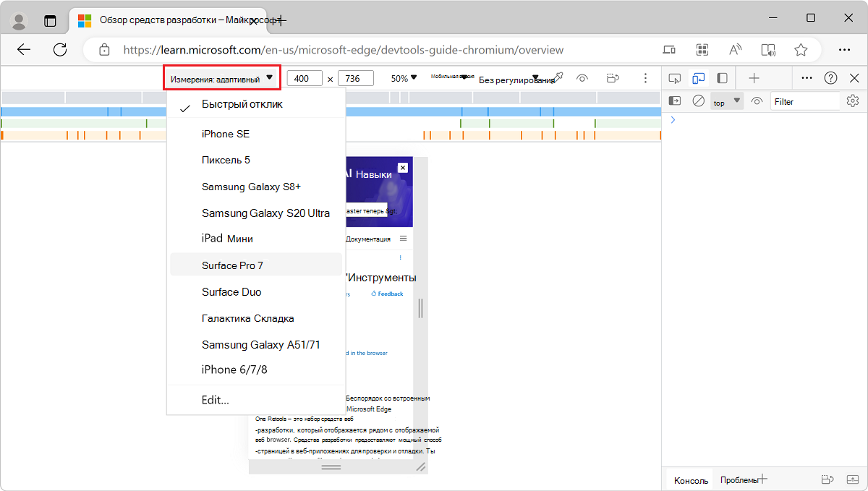Edit the viewport width field 400
Image resolution: width=868 pixels, height=491 pixels.
pyautogui.click(x=305, y=78)
